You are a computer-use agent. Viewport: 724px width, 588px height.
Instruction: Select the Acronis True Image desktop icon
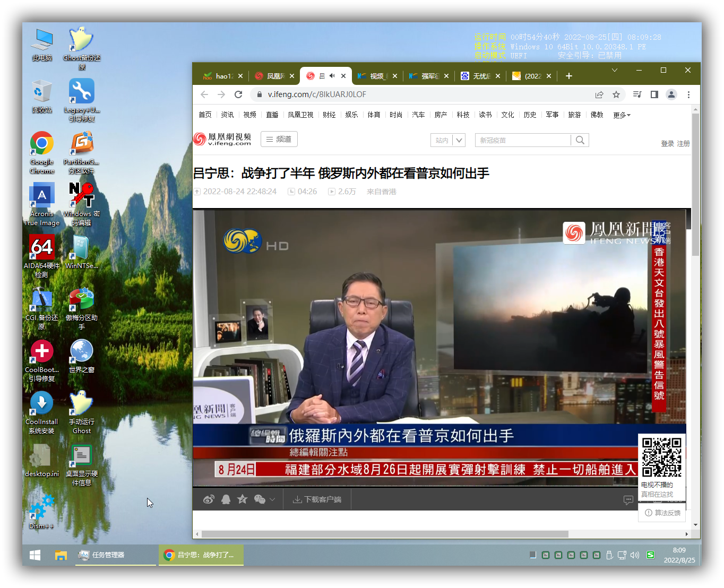pyautogui.click(x=42, y=205)
